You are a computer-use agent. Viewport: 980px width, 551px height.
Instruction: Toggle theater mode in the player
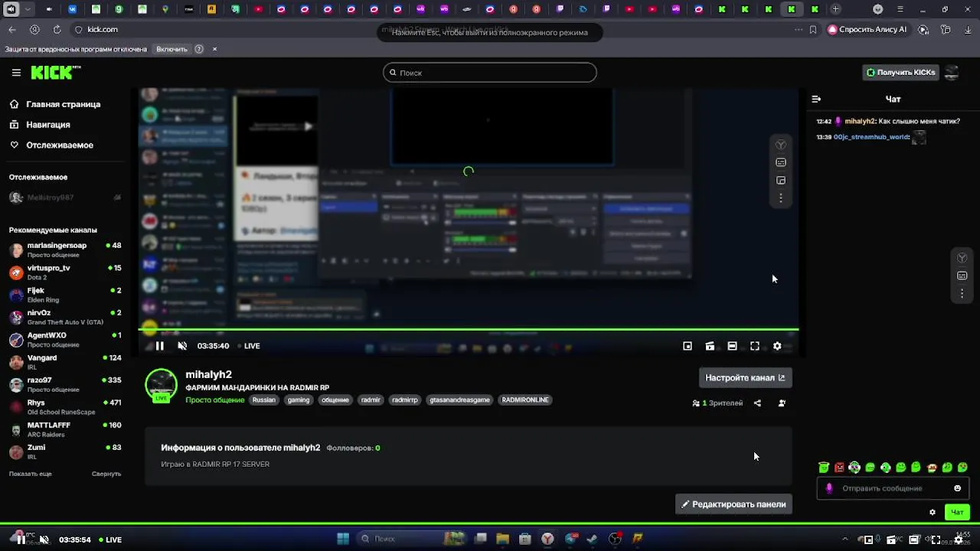732,346
